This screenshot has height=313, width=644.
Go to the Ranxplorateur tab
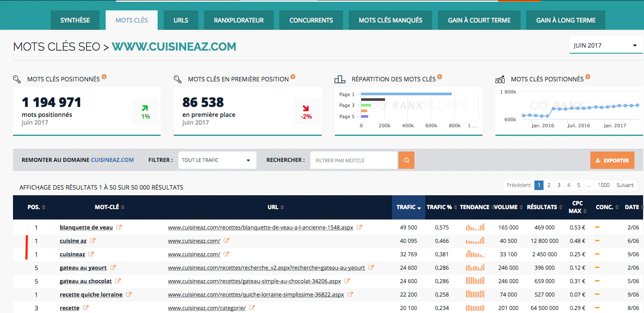coord(239,20)
